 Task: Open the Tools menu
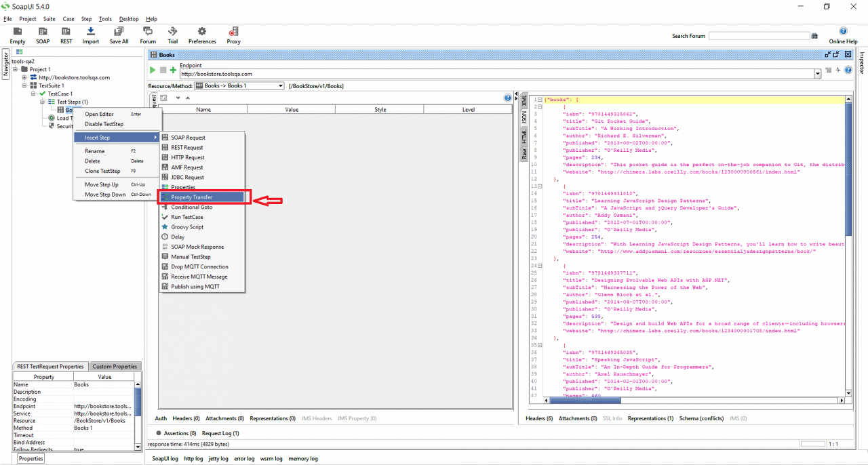tap(105, 19)
